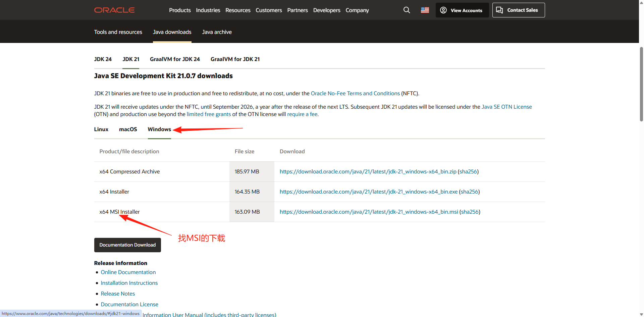
Task: Open the Company menu
Action: 357,10
